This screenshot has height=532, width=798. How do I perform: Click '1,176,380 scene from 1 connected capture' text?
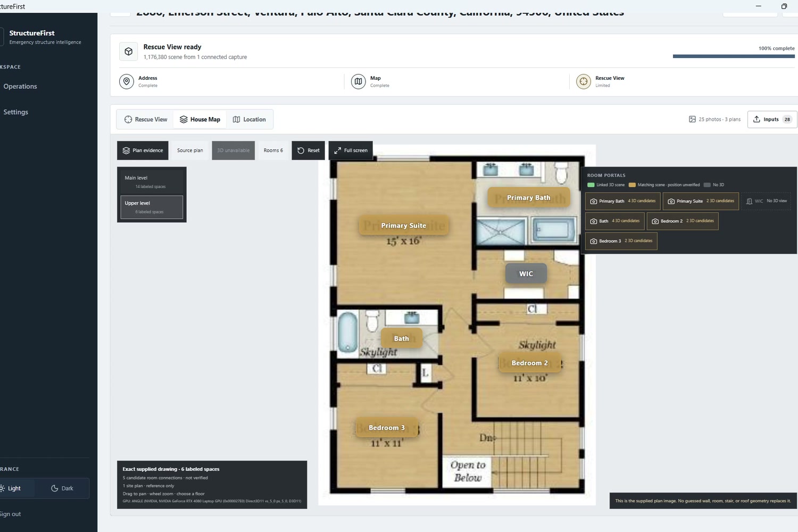click(x=195, y=57)
